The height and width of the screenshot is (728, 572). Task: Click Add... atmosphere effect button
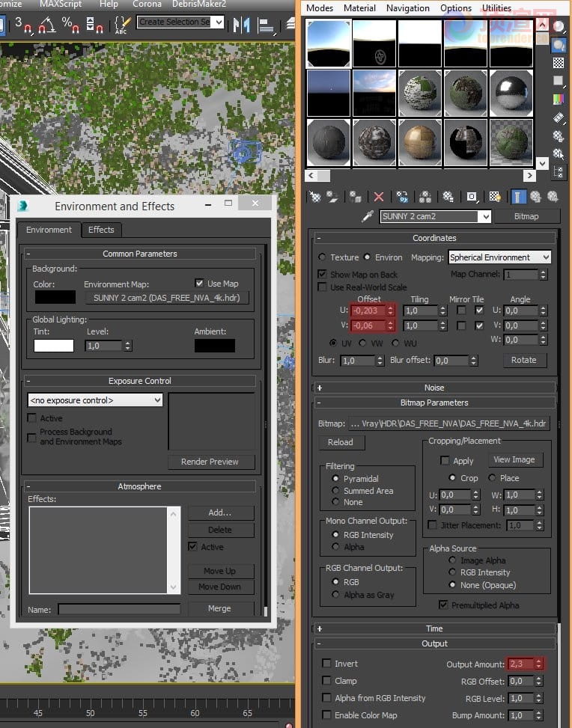click(220, 513)
